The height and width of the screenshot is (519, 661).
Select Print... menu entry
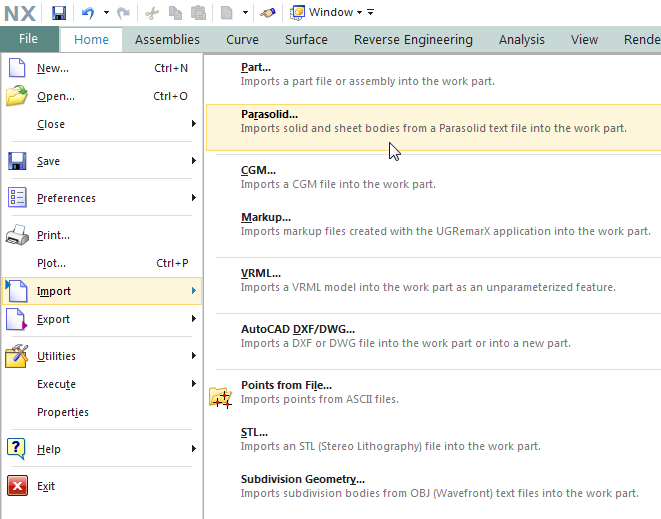coord(102,235)
